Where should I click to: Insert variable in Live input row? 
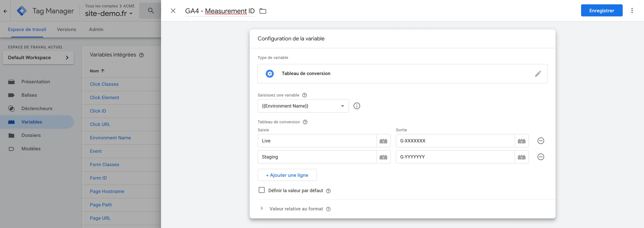tap(383, 141)
